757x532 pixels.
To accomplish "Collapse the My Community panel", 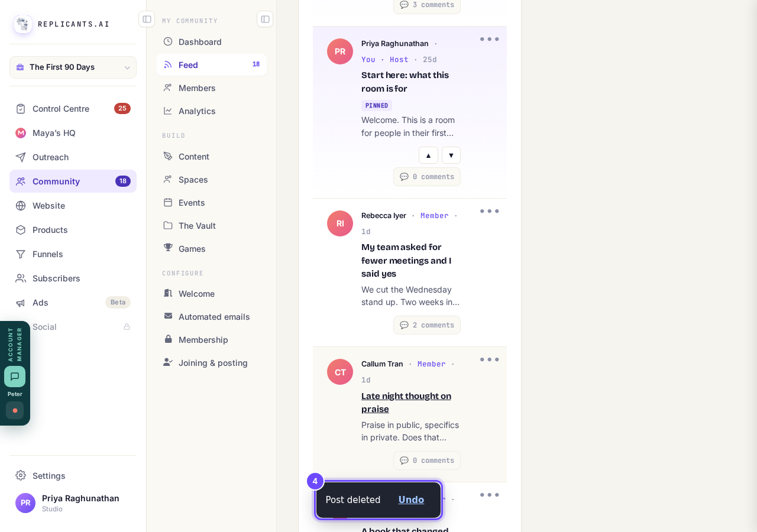I will pos(265,19).
